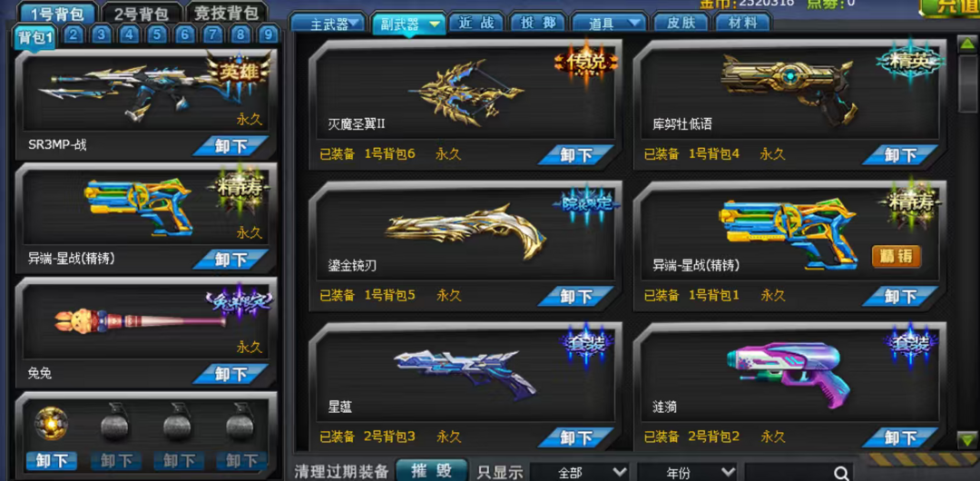980x481 pixels.
Task: Click the 灭魔圣翼II crossbow weapon image
Action: click(x=465, y=92)
